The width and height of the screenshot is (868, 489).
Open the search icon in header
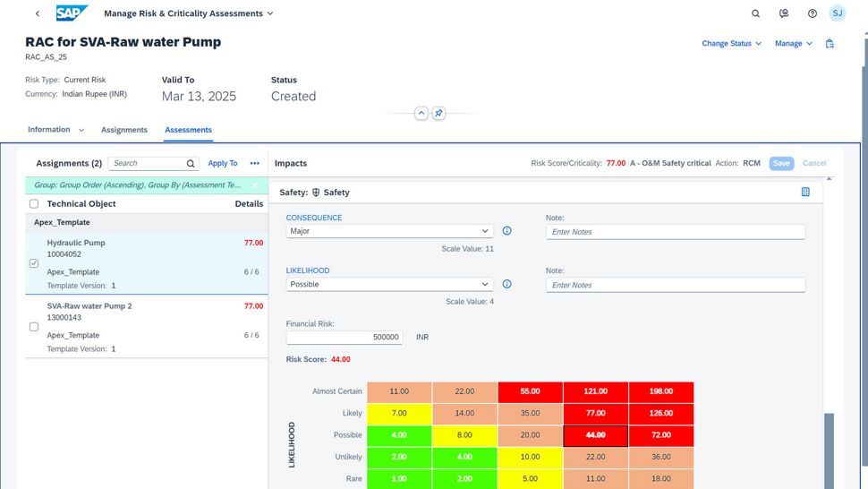[x=755, y=13]
